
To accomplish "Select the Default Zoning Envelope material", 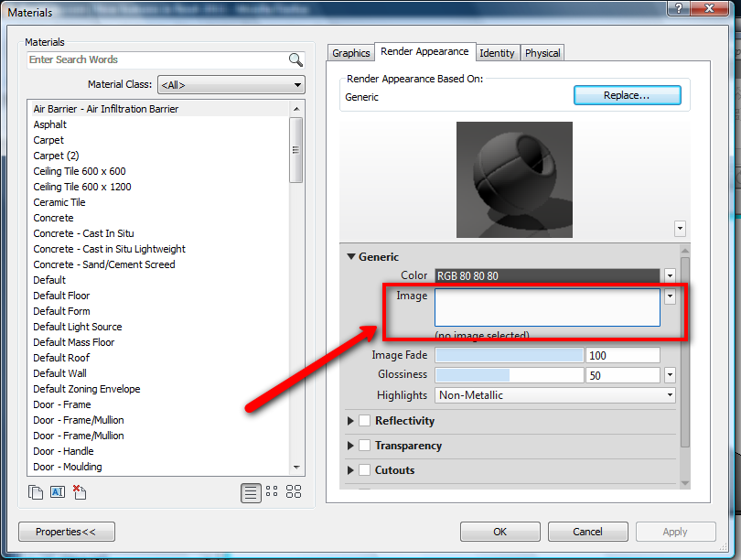I will coord(87,389).
